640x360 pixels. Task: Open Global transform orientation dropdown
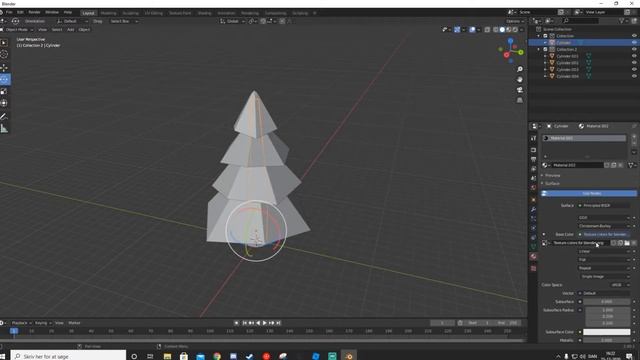tap(232, 21)
